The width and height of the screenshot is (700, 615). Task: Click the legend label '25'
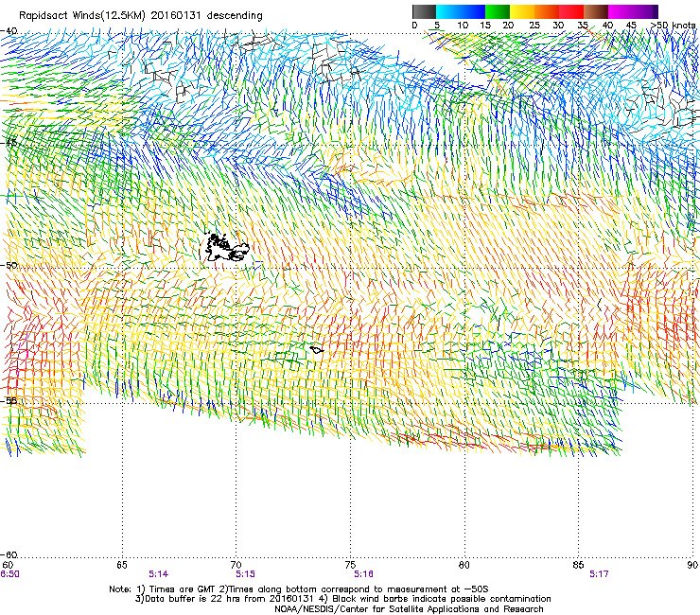534,25
